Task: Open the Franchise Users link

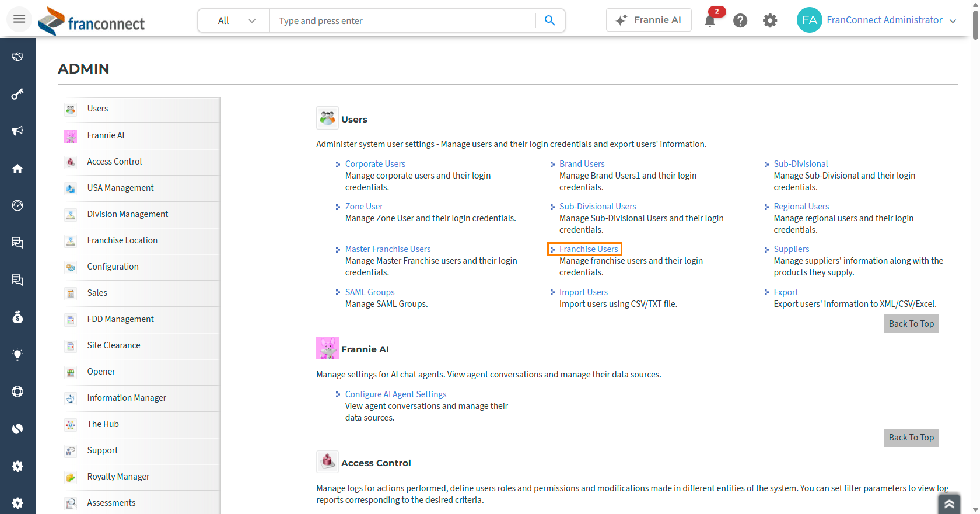Action: [589, 249]
